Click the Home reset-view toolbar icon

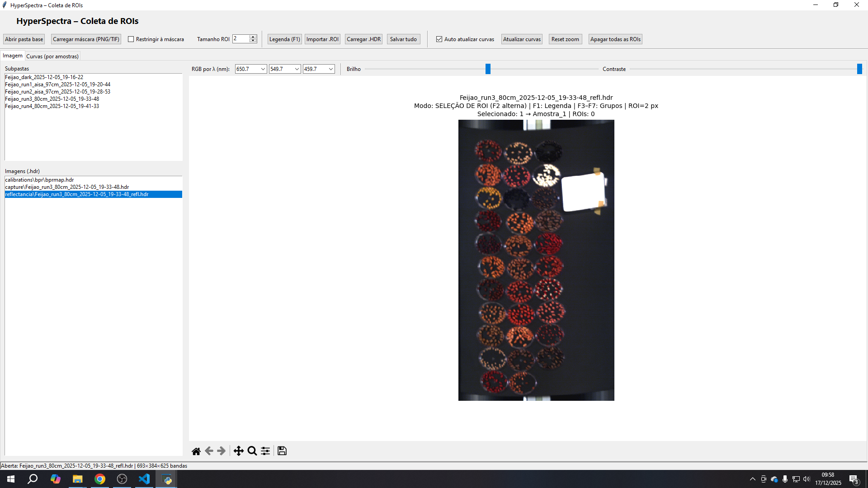(x=196, y=451)
